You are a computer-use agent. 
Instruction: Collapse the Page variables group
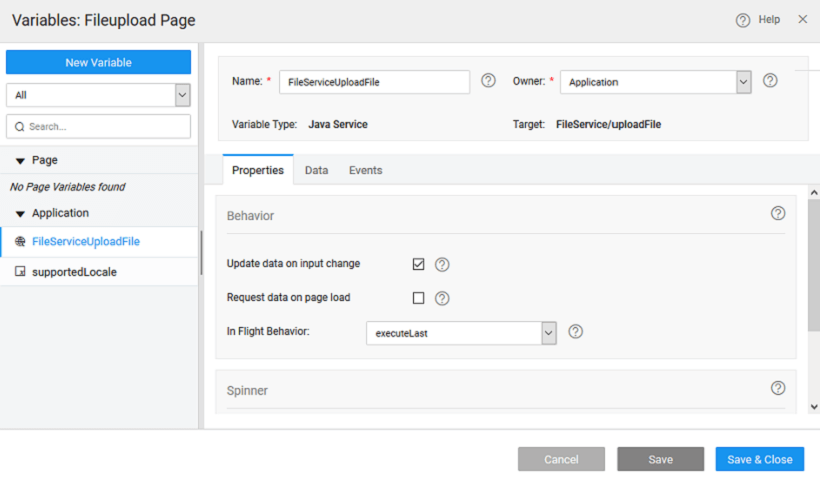click(x=20, y=160)
